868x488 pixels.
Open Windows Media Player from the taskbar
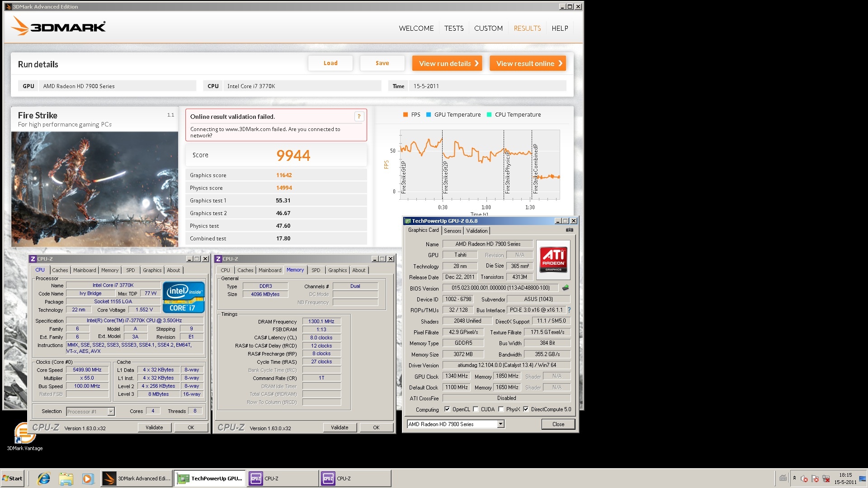87,479
